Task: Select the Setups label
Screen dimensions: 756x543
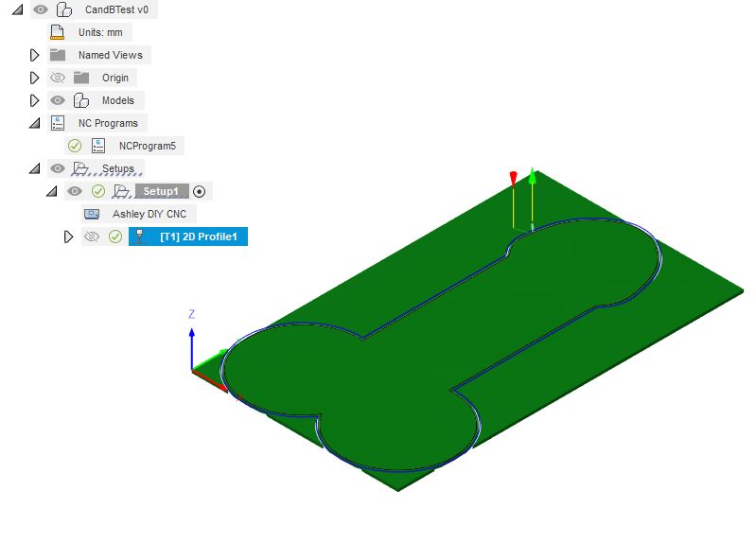Action: point(118,168)
